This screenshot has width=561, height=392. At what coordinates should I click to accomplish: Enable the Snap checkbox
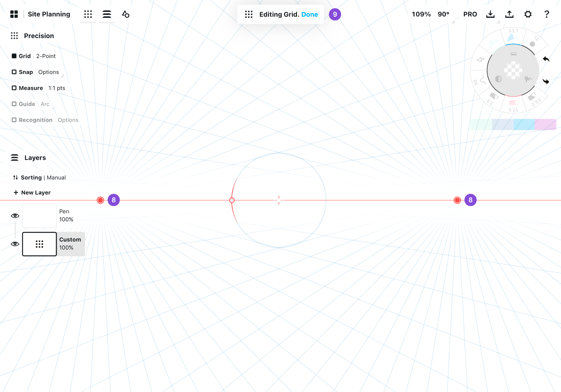coord(14,72)
